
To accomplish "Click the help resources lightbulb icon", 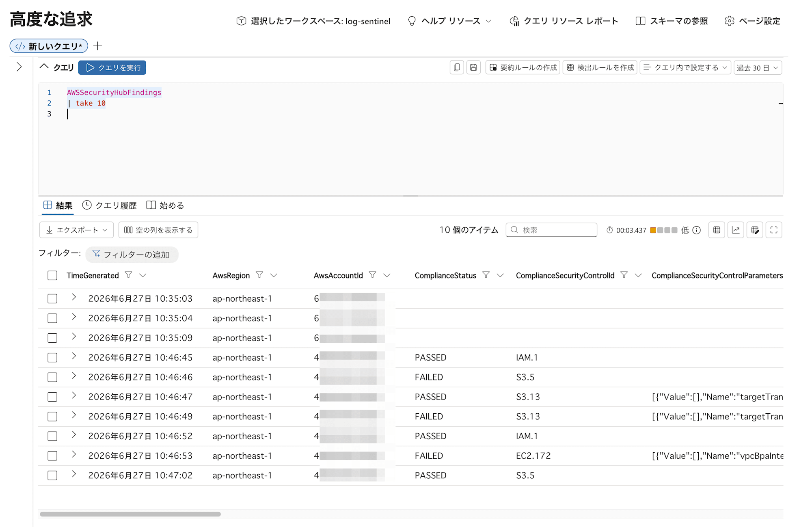I will [412, 21].
